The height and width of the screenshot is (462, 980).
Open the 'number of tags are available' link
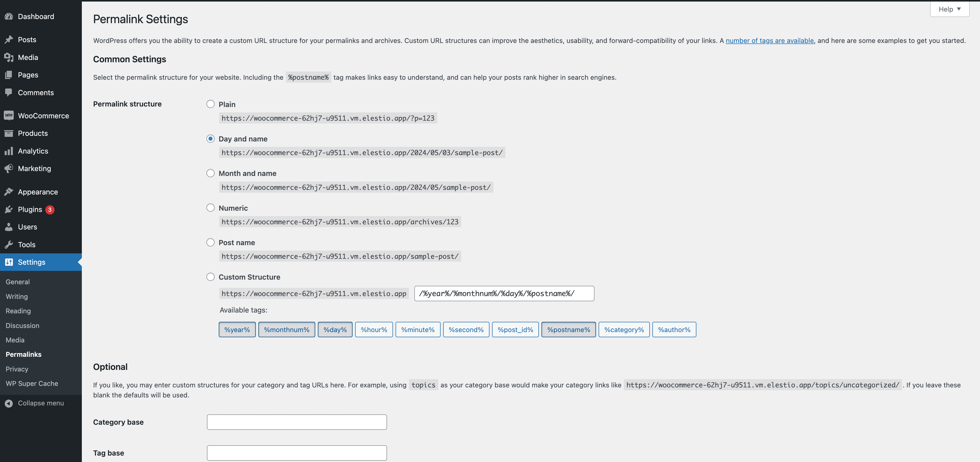click(x=770, y=41)
